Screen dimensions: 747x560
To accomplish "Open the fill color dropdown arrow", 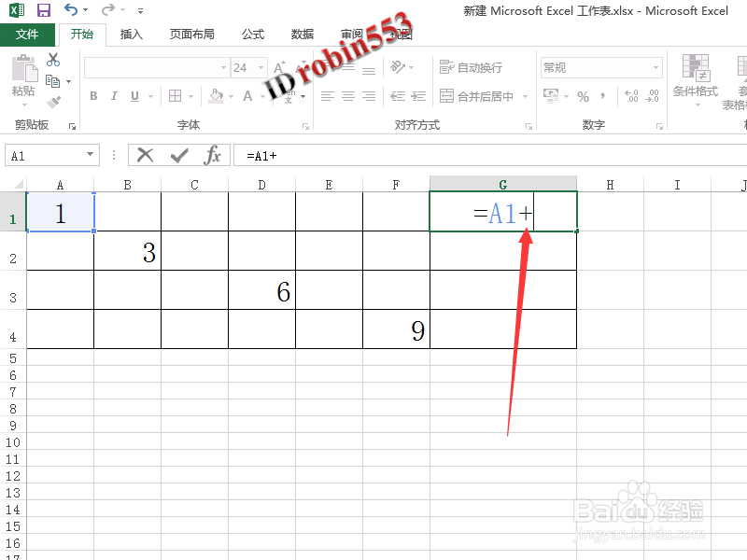I will [230, 96].
